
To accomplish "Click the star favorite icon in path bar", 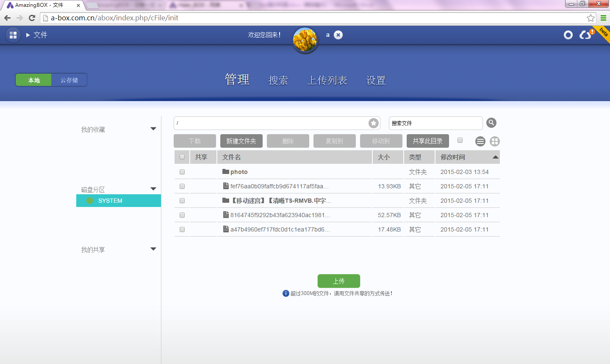I will tap(373, 123).
